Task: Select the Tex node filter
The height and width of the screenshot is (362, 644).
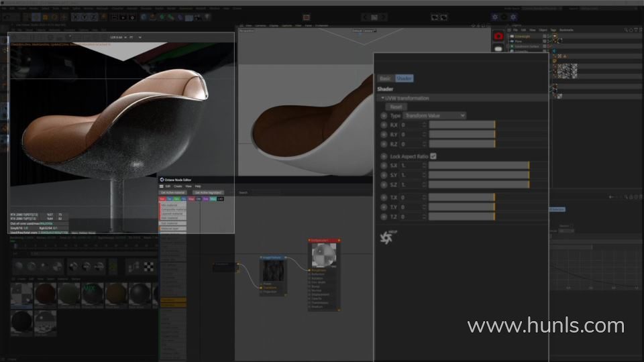Action: point(169,199)
